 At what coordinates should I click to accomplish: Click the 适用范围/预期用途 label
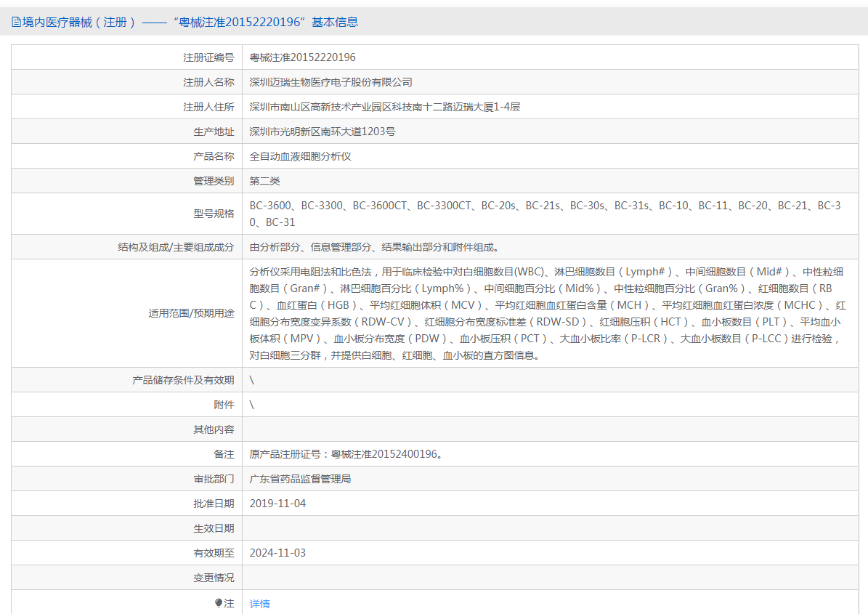tap(191, 313)
